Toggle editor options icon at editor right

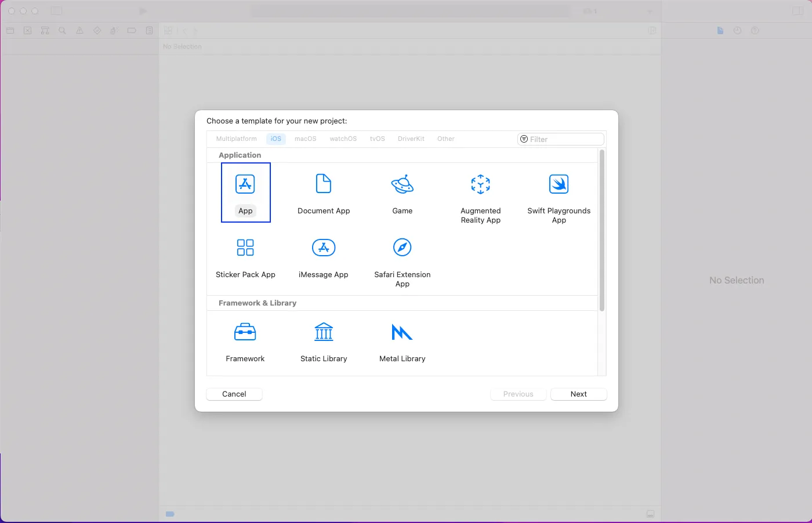[652, 31]
